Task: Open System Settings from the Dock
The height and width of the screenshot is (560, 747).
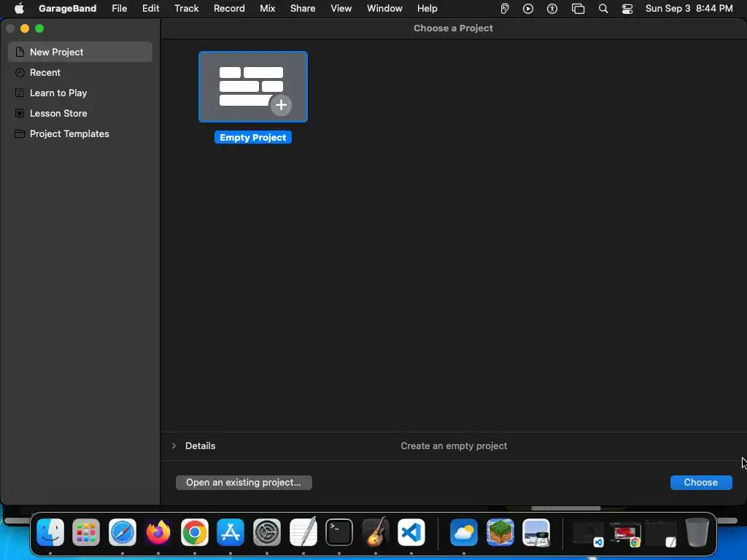Action: click(x=267, y=532)
